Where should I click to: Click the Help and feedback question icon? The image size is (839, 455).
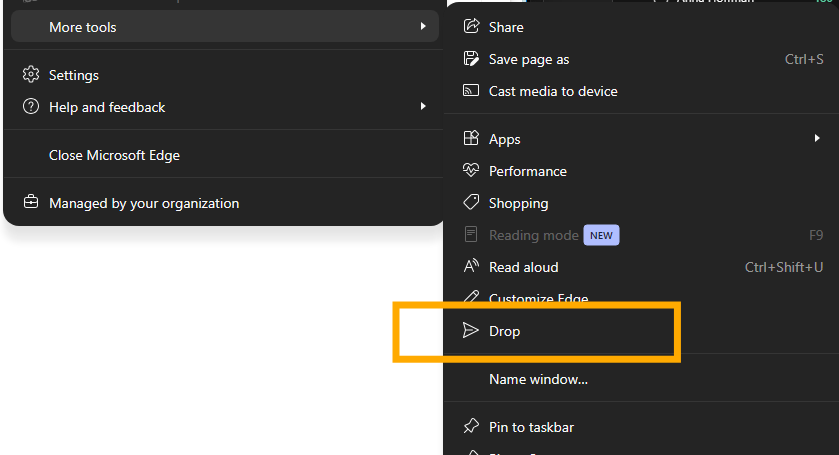(x=31, y=107)
